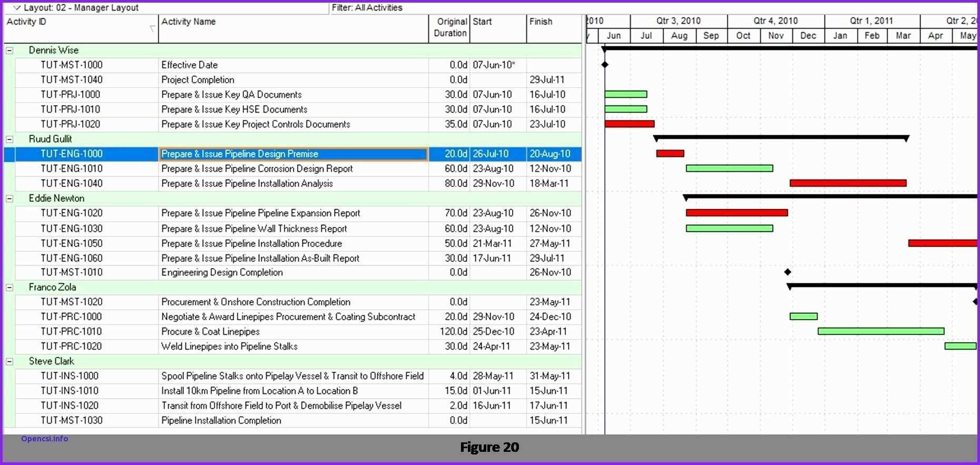This screenshot has width=980, height=465.
Task: Collapse the Franco Zola group
Action: (9, 288)
